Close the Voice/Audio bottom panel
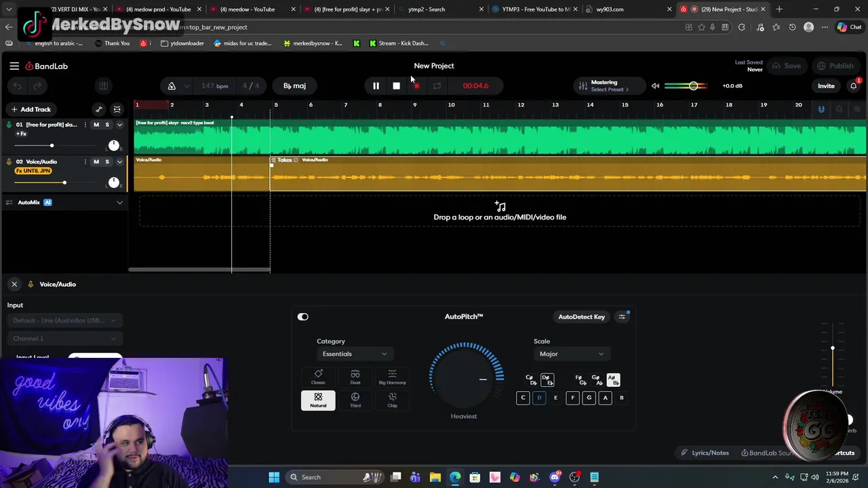This screenshot has height=488, width=868. coord(14,284)
